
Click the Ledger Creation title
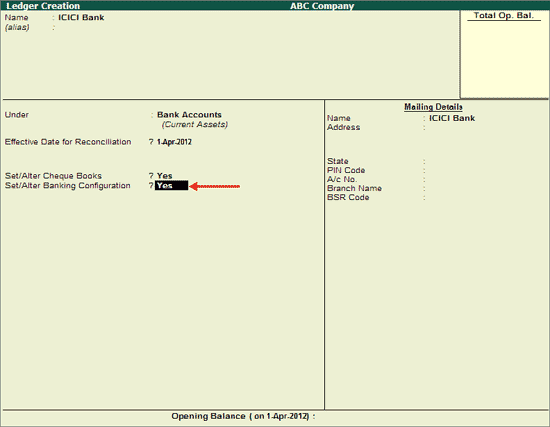pyautogui.click(x=43, y=6)
